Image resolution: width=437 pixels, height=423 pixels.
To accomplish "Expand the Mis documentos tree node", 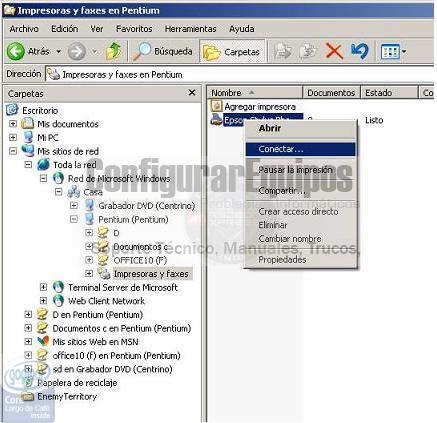I will point(13,124).
